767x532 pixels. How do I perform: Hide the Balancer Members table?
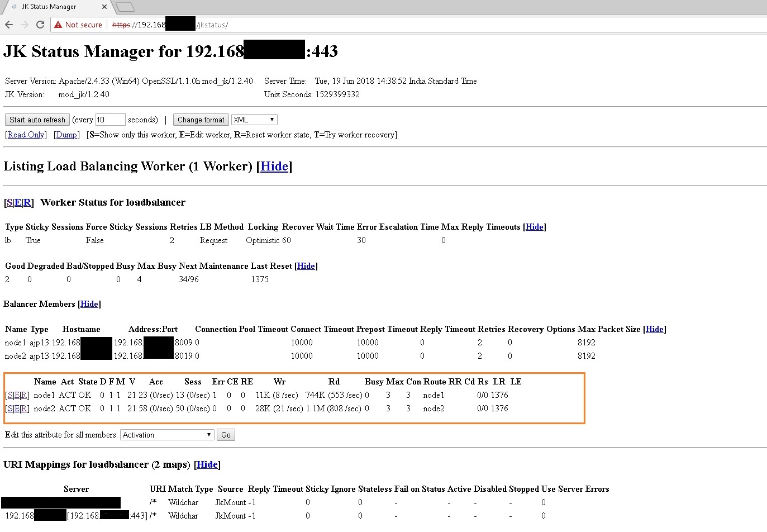[x=89, y=304]
